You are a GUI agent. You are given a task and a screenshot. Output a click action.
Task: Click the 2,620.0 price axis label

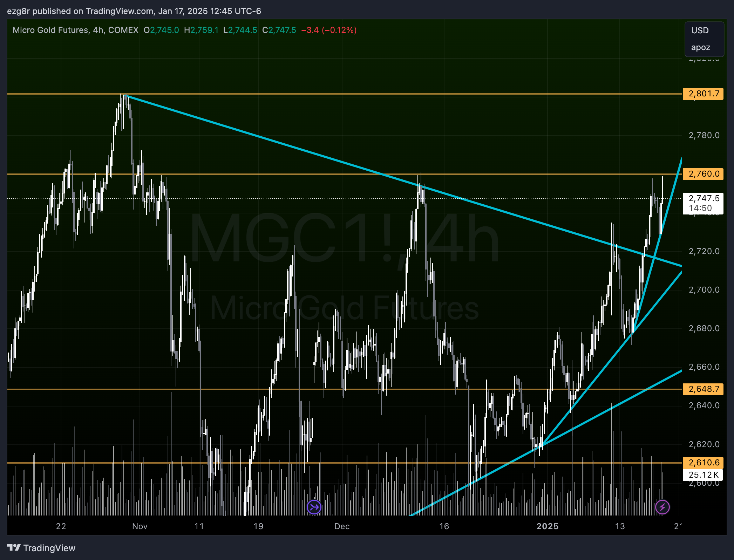click(704, 444)
